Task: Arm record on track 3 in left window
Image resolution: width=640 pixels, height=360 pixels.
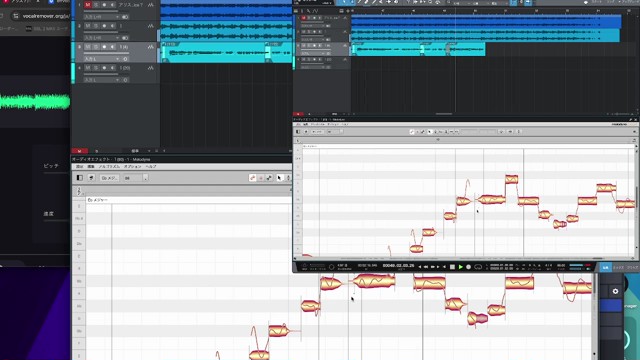Action: pos(104,47)
